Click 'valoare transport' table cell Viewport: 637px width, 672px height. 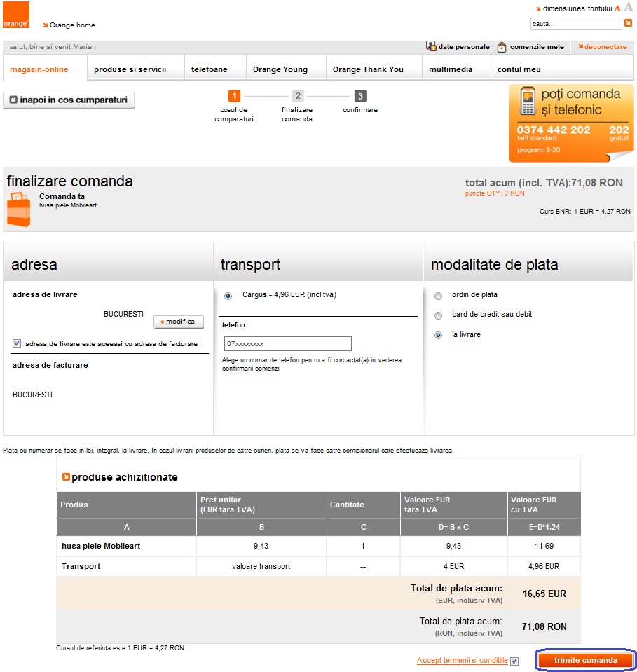tap(261, 566)
